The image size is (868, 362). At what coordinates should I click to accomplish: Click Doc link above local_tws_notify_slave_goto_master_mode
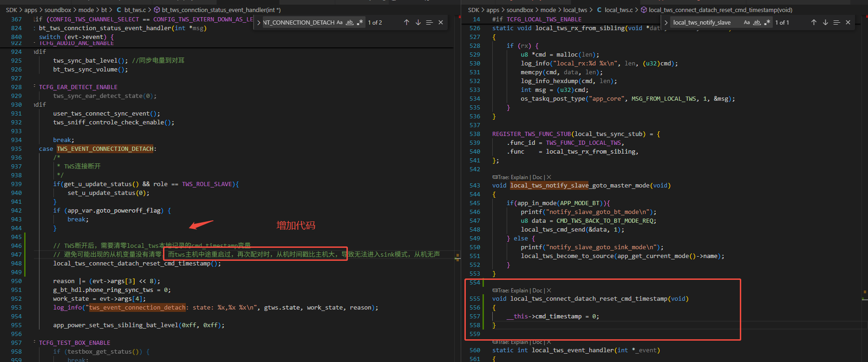[x=537, y=177]
